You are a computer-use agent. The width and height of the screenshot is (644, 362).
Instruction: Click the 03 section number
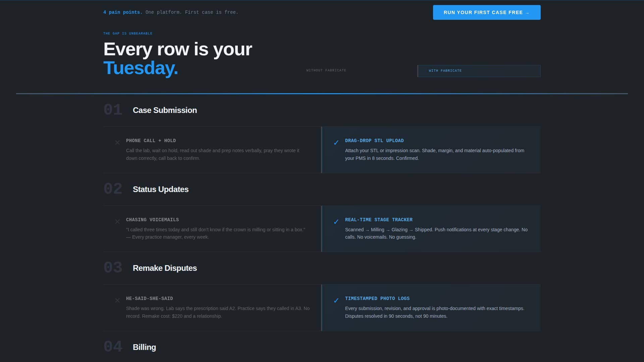[x=113, y=268]
